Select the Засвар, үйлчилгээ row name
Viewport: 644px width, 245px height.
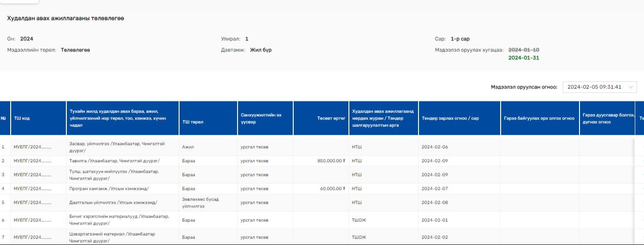116,147
